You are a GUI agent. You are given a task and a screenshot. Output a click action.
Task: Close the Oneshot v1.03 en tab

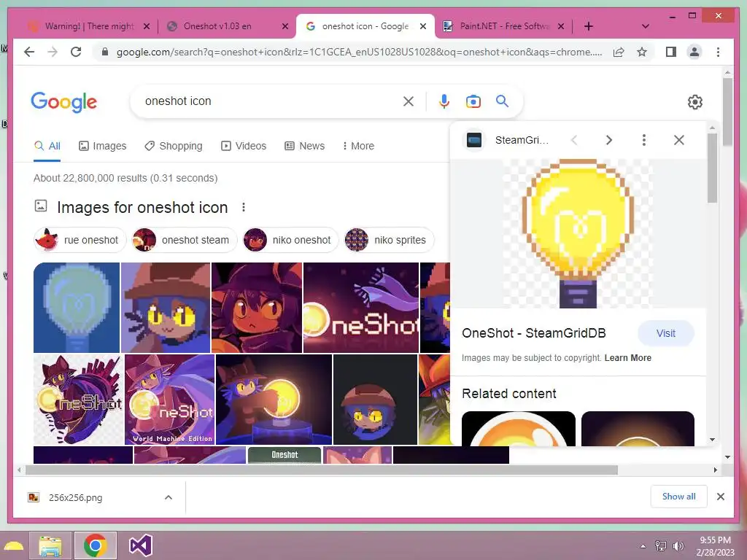click(285, 26)
